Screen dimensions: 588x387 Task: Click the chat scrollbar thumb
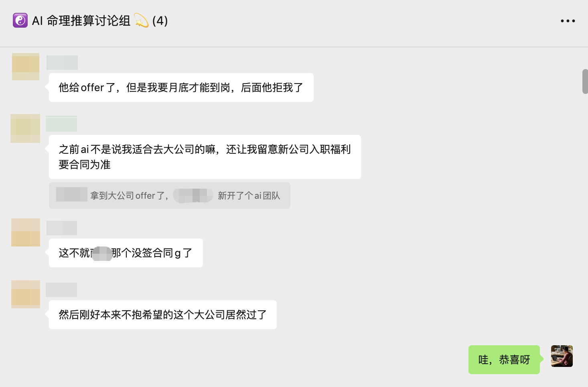point(585,81)
